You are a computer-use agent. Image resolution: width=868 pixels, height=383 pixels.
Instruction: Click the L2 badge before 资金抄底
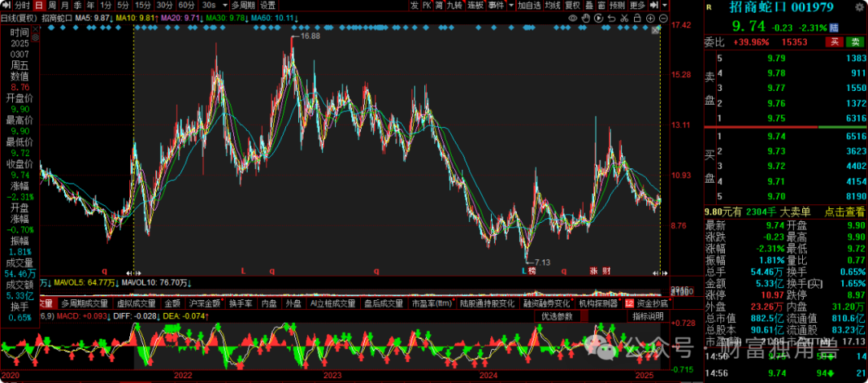pos(628,303)
